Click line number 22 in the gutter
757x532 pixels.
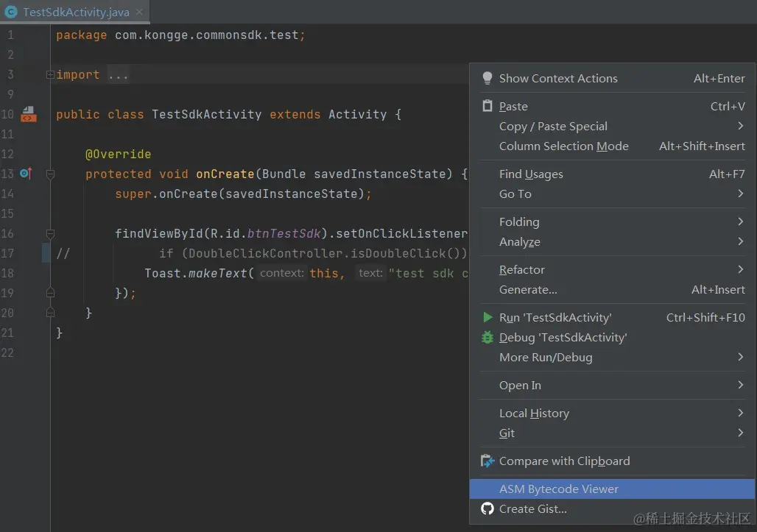7,352
